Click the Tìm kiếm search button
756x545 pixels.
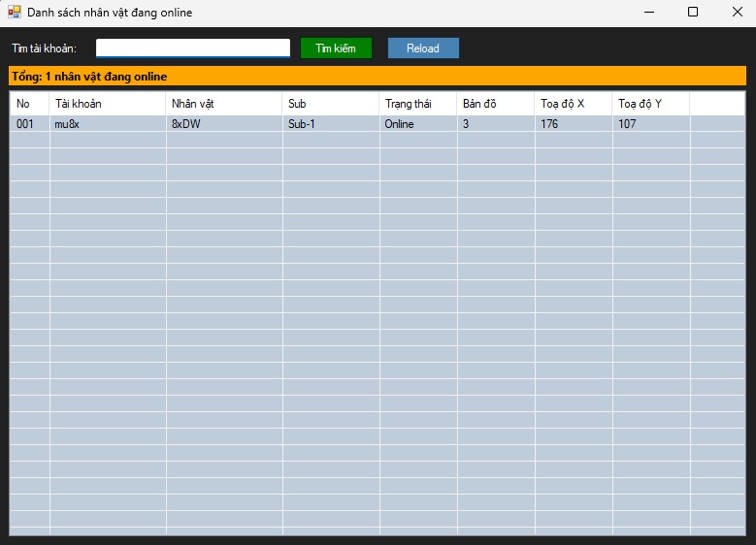pyautogui.click(x=336, y=48)
